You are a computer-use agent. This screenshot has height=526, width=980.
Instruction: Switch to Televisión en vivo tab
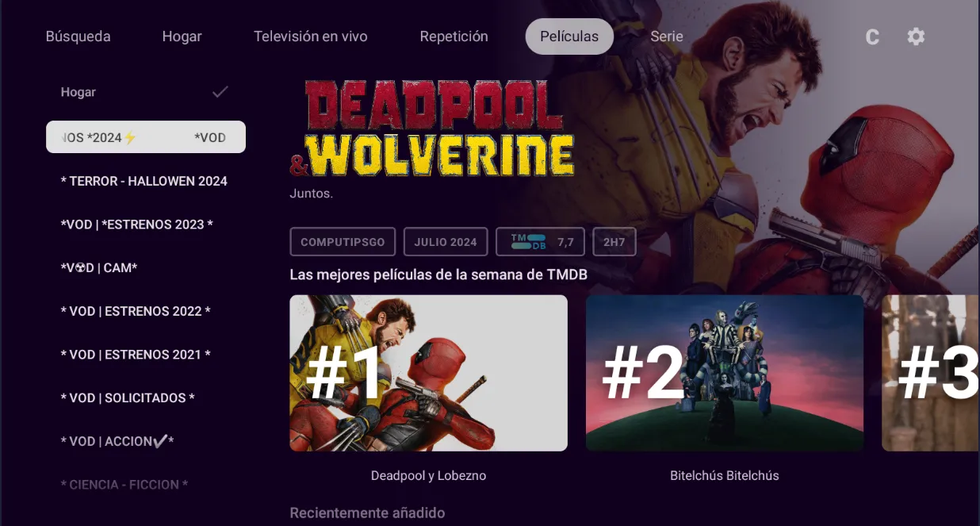(310, 36)
